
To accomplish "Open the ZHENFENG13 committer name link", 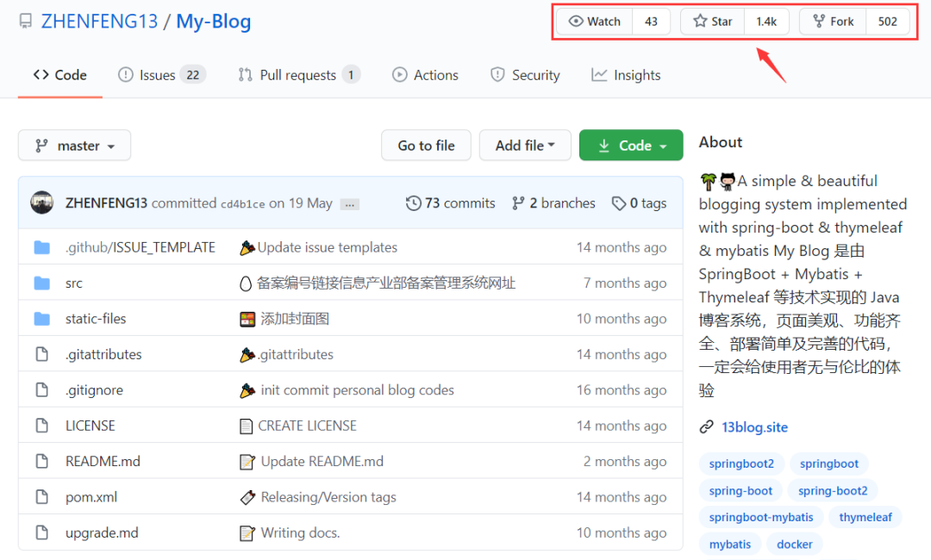I will pos(106,202).
